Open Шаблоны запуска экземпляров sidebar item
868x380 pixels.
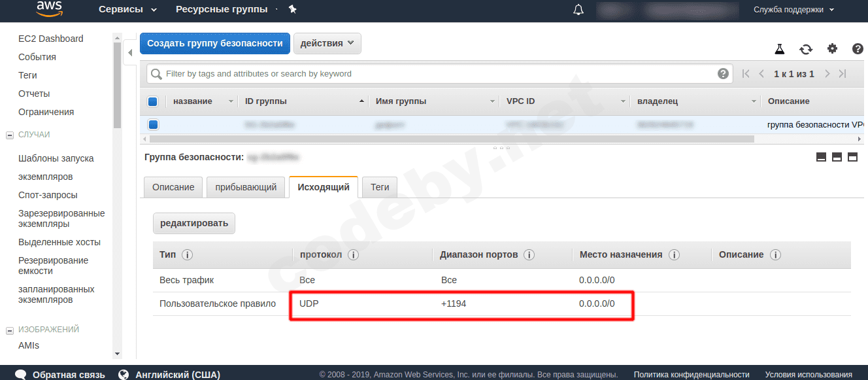point(56,167)
